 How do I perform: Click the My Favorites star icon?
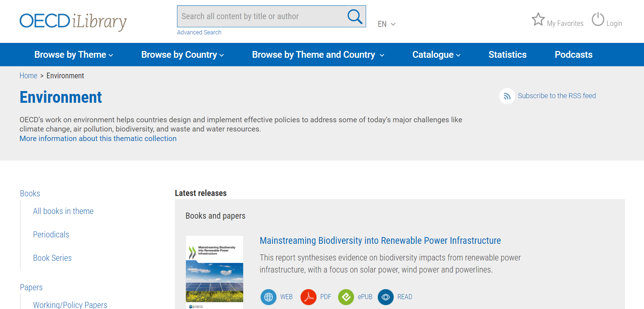point(538,19)
